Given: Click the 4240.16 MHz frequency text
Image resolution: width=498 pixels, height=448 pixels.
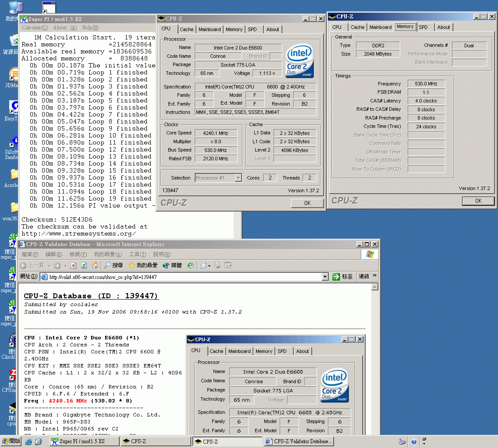Looking at the screenshot, I should [68, 401].
